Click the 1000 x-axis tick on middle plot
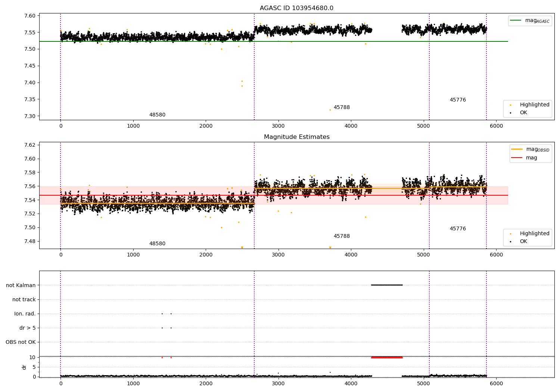 point(133,255)
